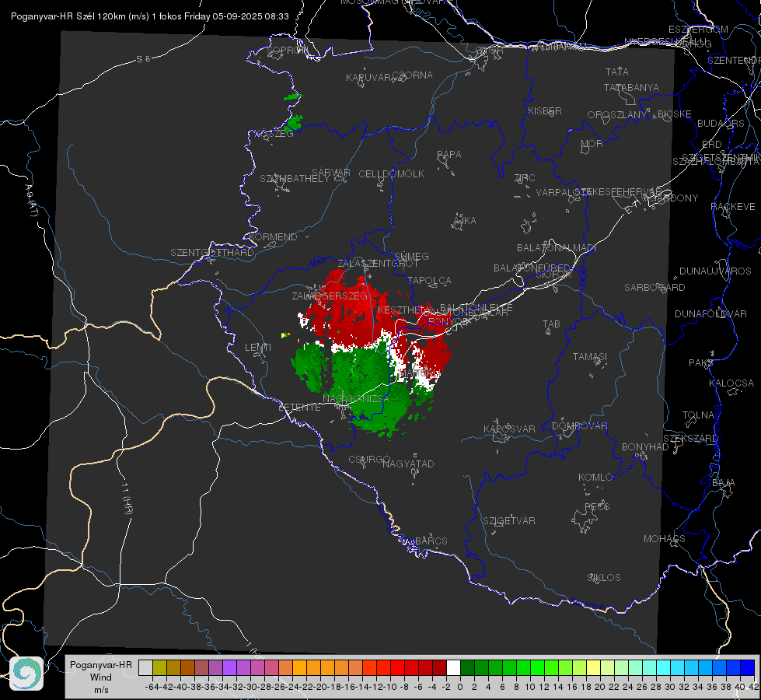Click the KÖRMEND city label
The image size is (761, 700).
tap(273, 236)
